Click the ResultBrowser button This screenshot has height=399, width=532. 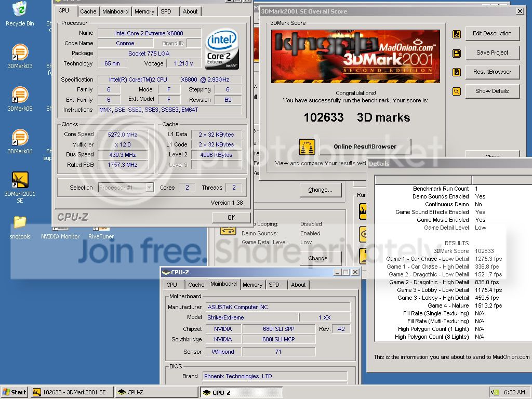(x=492, y=72)
